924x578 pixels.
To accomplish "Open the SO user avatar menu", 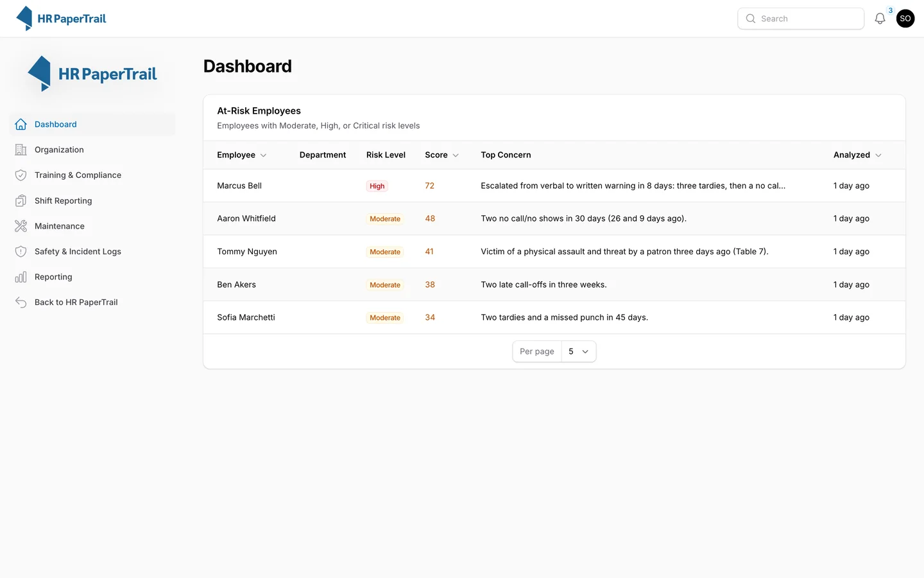I will coord(905,19).
